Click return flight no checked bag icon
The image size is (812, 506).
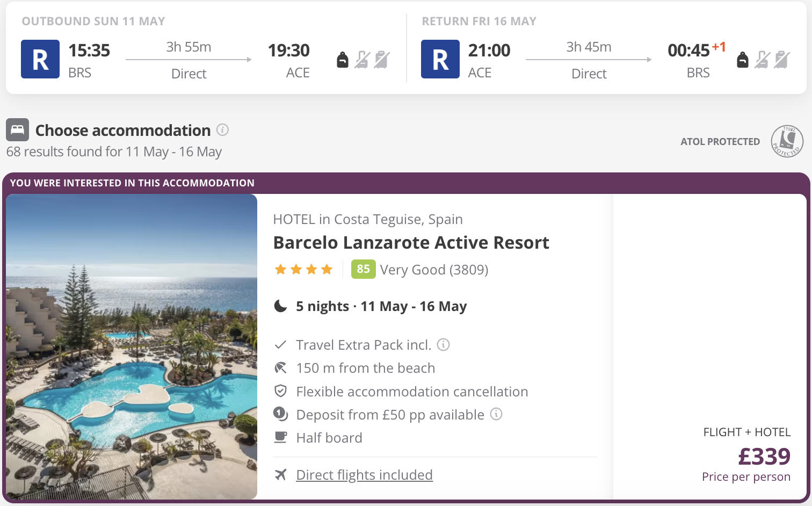[782, 60]
